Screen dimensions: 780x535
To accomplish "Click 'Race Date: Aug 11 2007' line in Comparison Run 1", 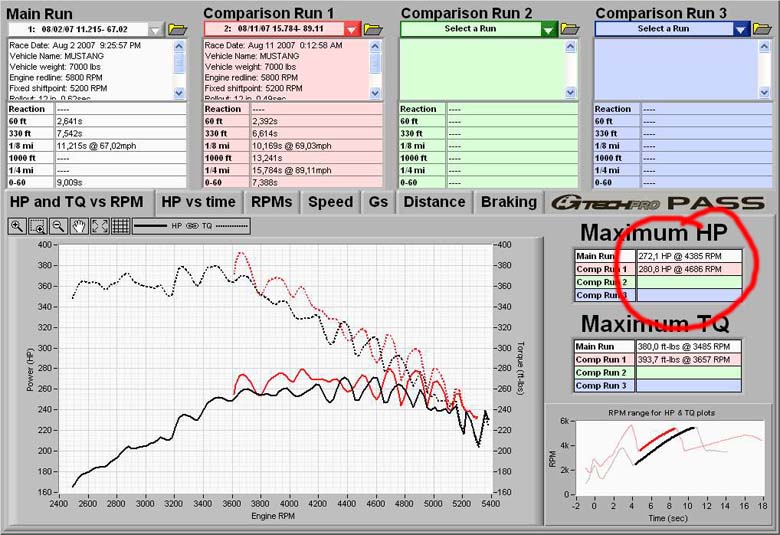I will tap(274, 45).
